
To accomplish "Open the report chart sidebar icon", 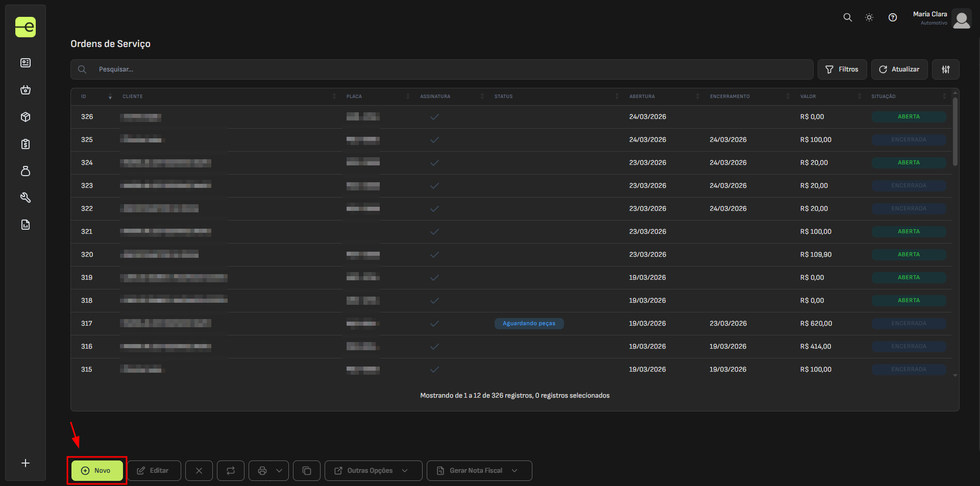I will (26, 225).
